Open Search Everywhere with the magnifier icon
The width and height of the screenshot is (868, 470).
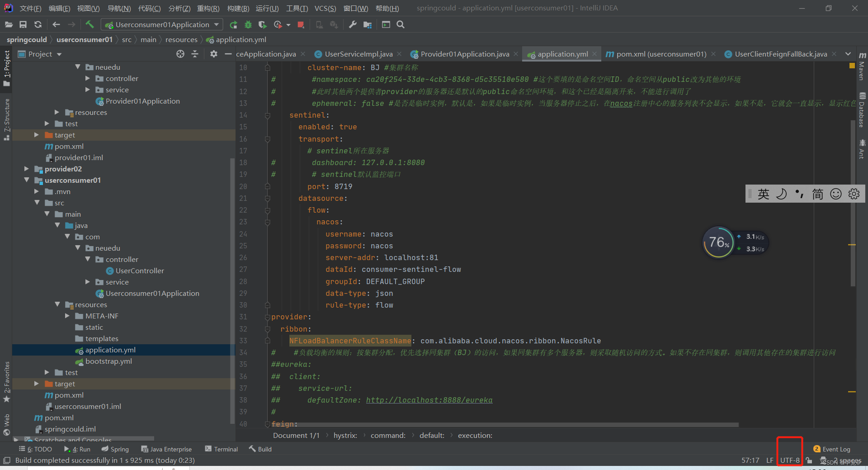[x=401, y=24]
